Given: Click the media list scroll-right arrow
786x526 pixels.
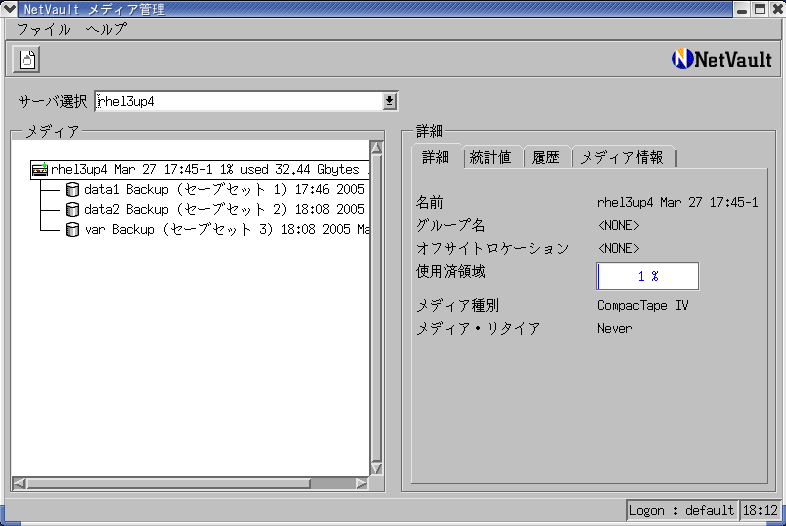Looking at the screenshot, I should click(361, 484).
